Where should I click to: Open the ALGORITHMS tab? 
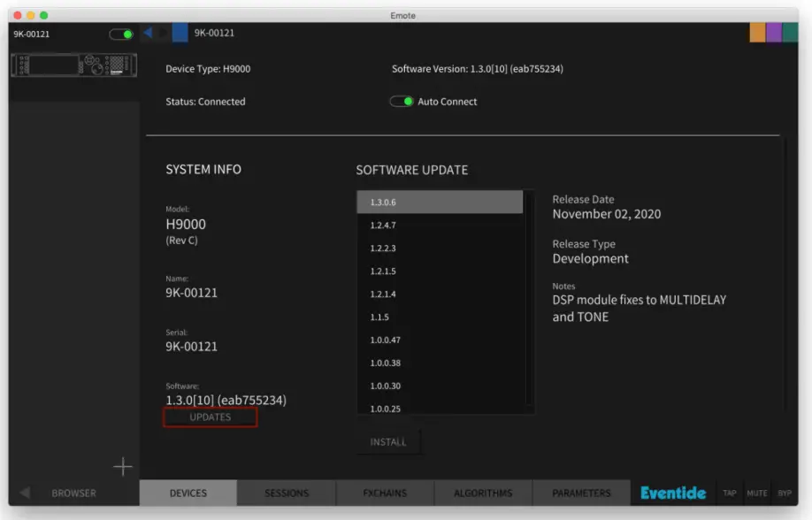(483, 493)
